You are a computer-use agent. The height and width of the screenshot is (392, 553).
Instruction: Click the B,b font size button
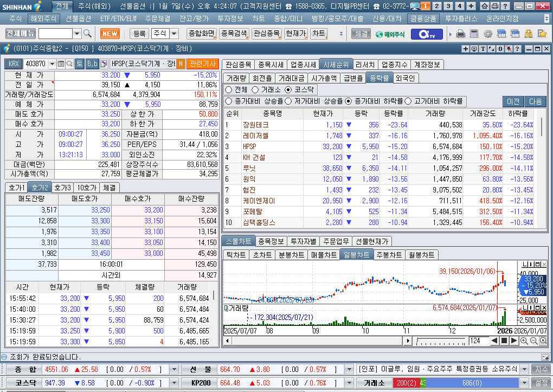click(92, 64)
